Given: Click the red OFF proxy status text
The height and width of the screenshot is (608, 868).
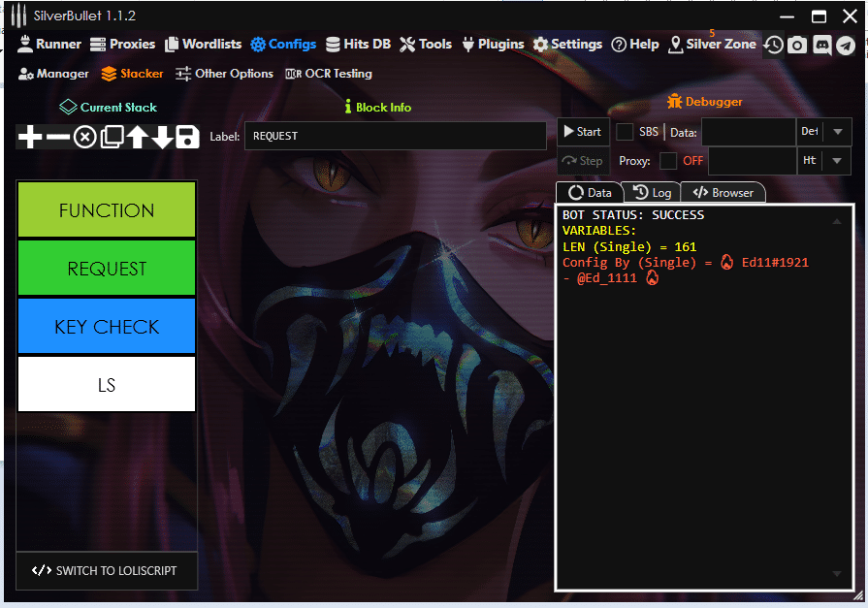Looking at the screenshot, I should pyautogui.click(x=693, y=161).
